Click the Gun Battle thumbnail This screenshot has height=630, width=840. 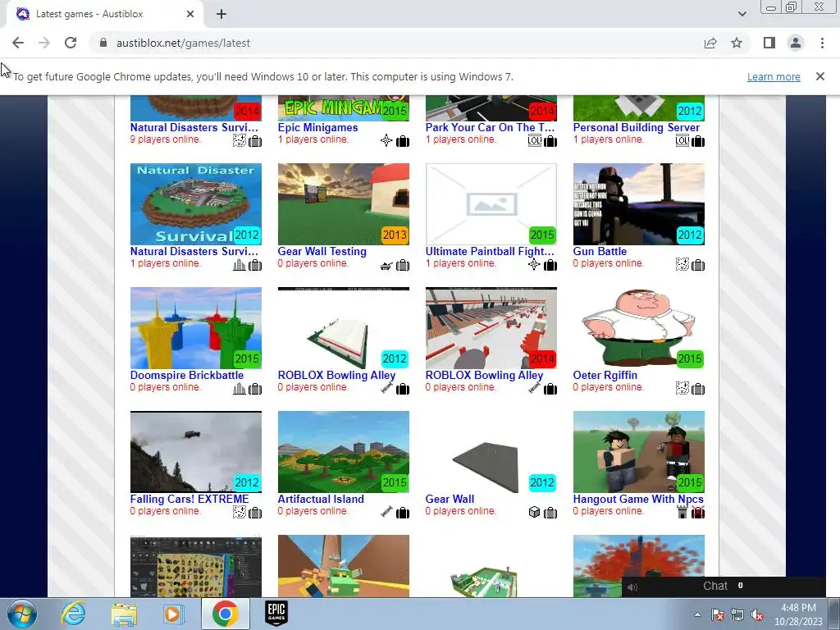click(x=638, y=204)
